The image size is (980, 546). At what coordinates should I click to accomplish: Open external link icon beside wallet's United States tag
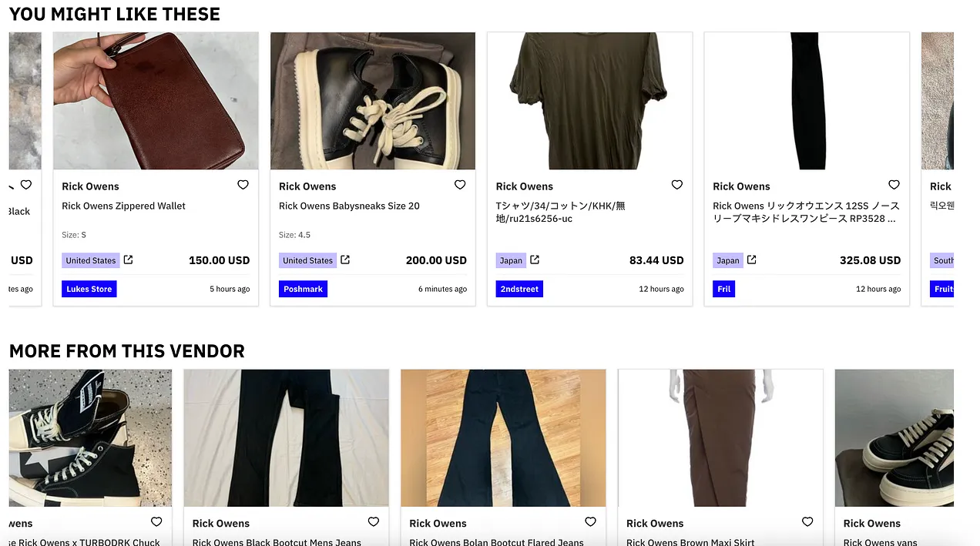pyautogui.click(x=129, y=260)
